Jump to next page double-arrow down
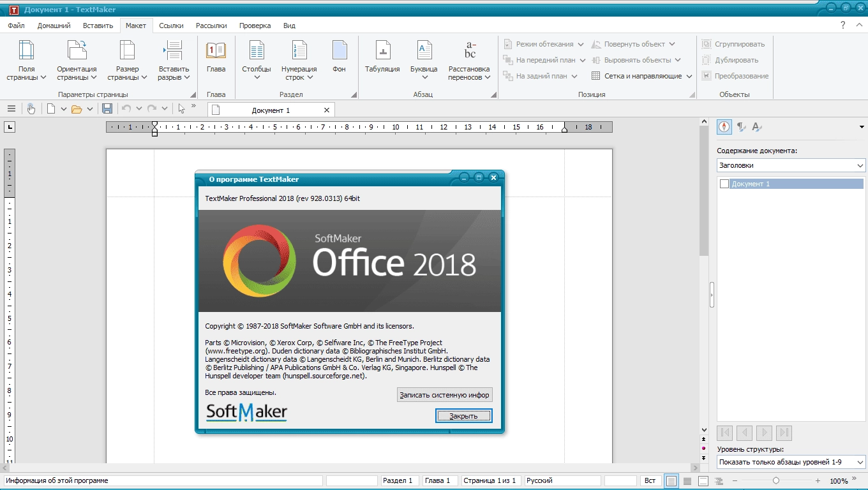868x490 pixels. (704, 458)
